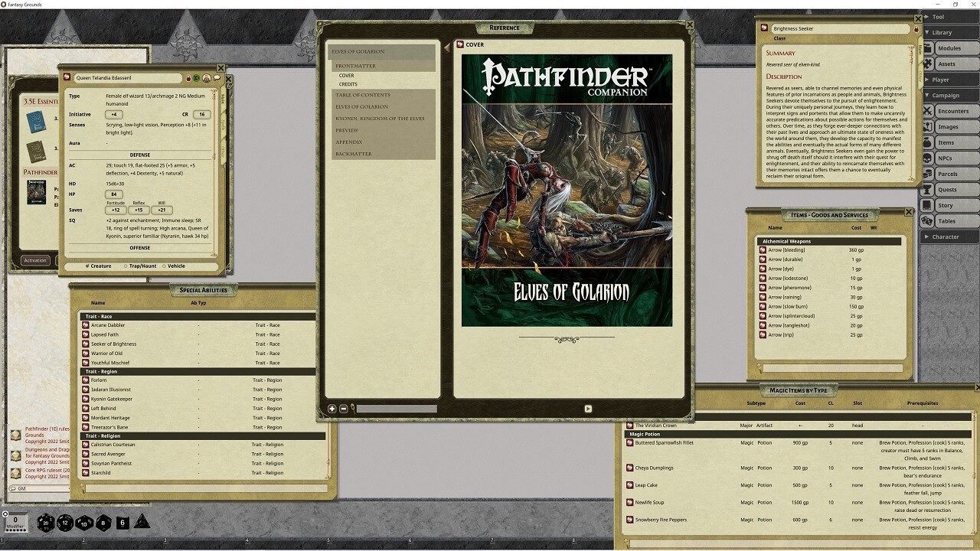Click the lock icon on Brightness Seeker record
Screen dimensions: 980x551
[x=916, y=29]
